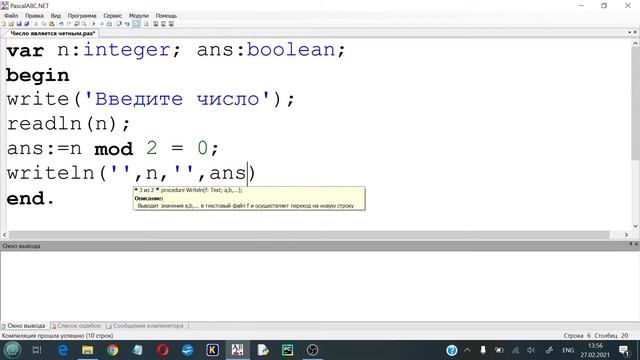640x360 pixels.
Task: Click 'Компиляция прошла успешно' status message
Action: [58, 336]
